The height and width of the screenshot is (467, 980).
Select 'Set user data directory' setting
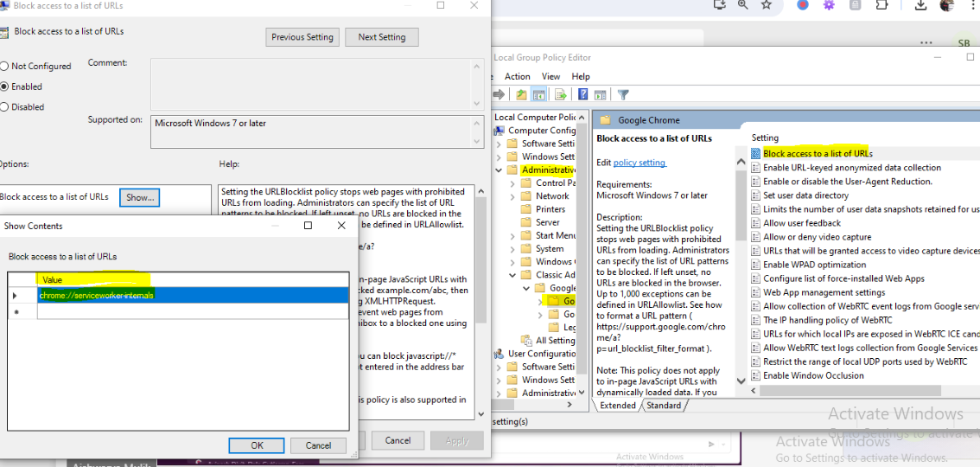(x=805, y=195)
